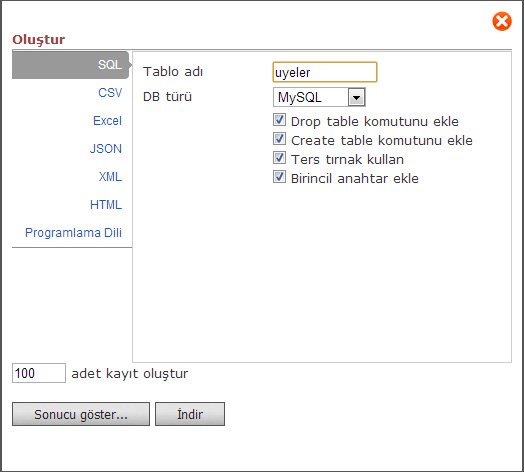Focus the Tablo adı field containing uyeler
Image resolution: width=524 pixels, height=472 pixels.
(x=325, y=72)
